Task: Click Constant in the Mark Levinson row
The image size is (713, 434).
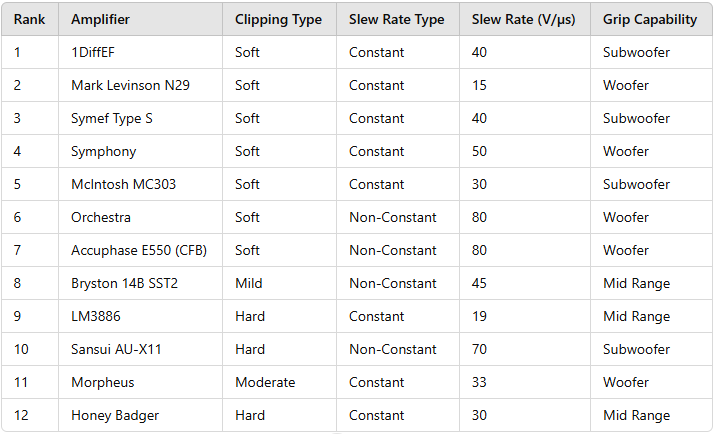Action: [377, 86]
